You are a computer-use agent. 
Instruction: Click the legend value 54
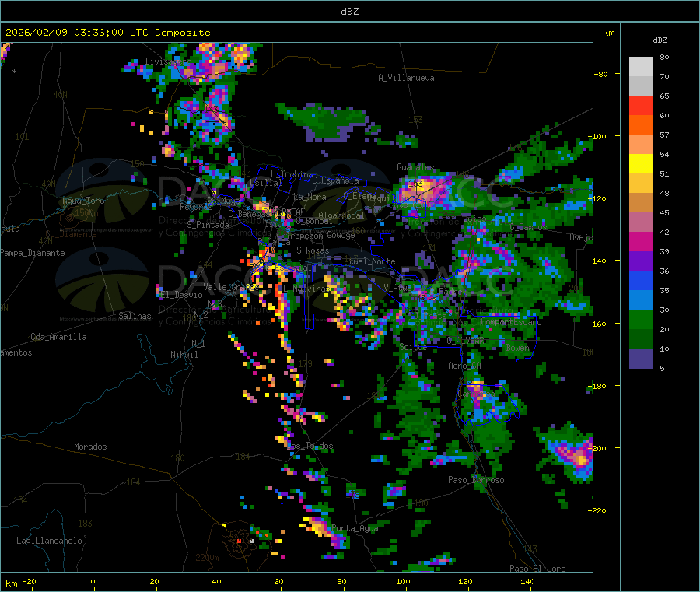point(664,155)
